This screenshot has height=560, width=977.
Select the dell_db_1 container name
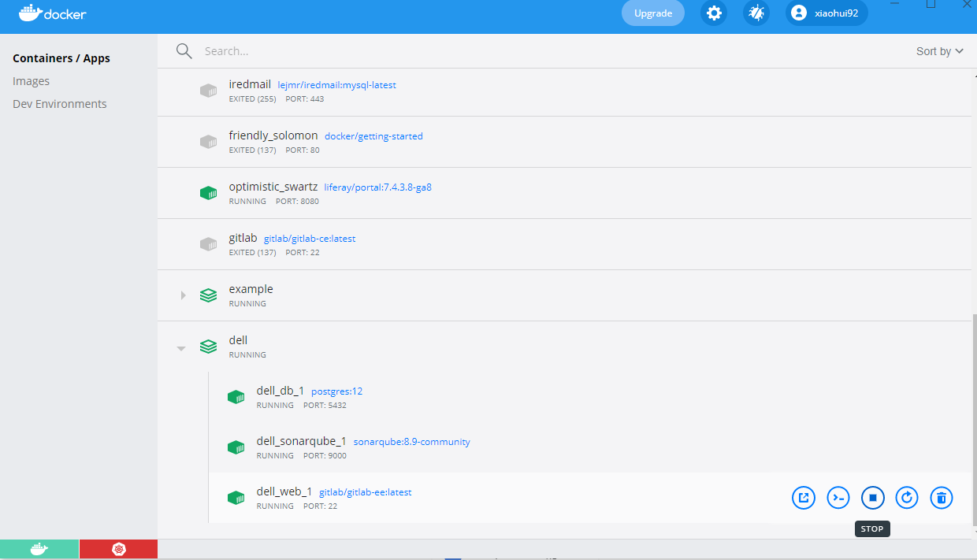coord(280,391)
